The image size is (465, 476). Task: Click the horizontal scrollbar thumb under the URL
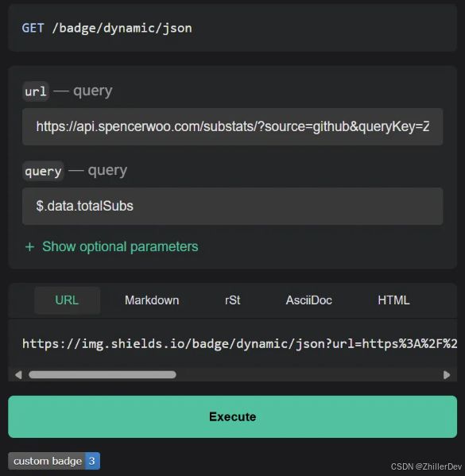point(103,375)
